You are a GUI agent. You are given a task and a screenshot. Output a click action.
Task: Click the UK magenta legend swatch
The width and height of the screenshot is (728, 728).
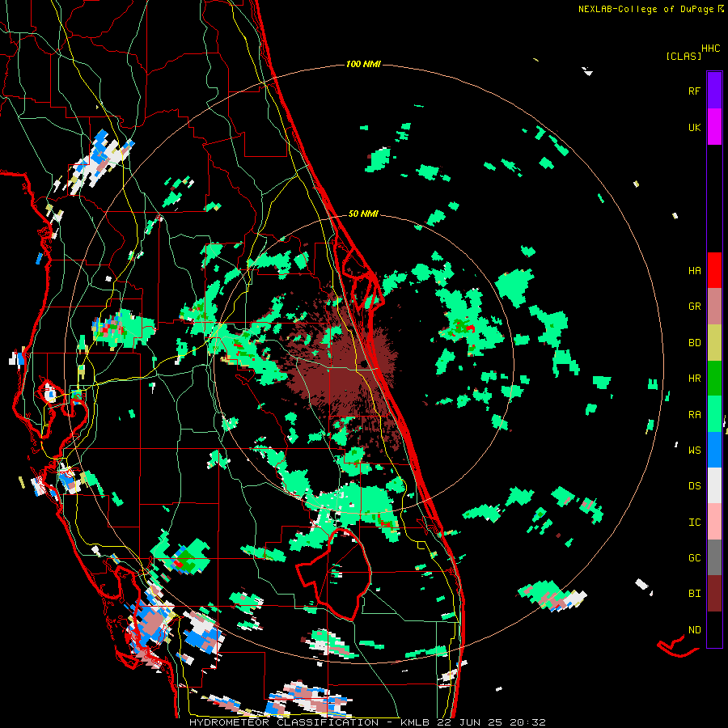(714, 127)
